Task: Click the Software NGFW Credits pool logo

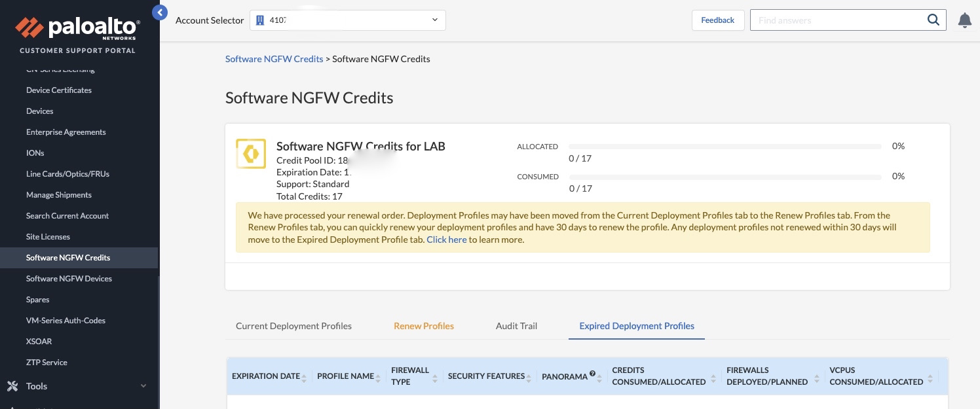Action: [x=251, y=154]
